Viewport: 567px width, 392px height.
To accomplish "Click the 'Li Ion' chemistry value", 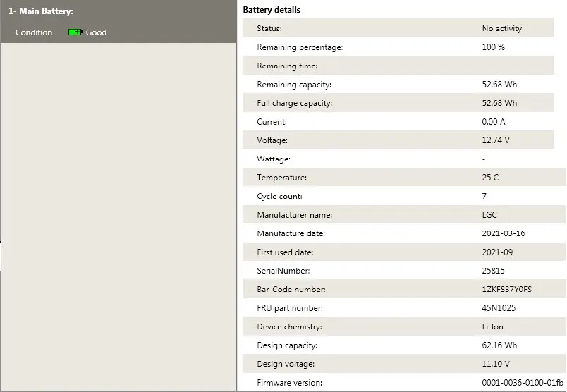I will click(x=492, y=326).
